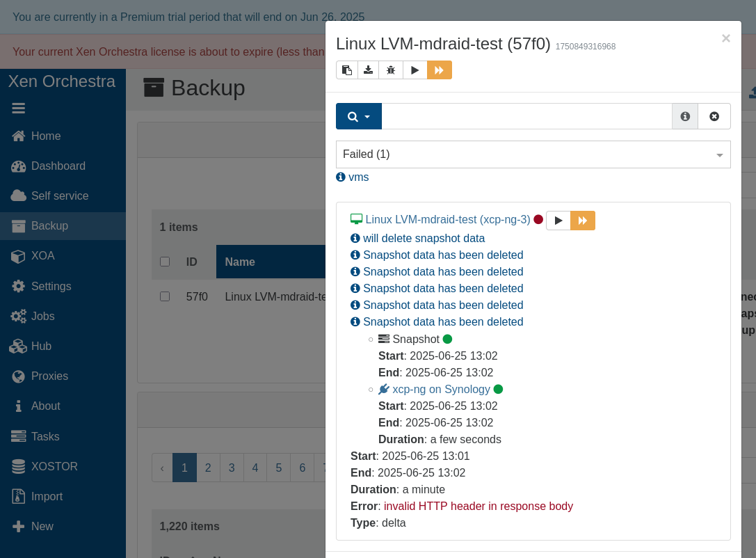Click log ID 1750849316968
The height and width of the screenshot is (558, 756).
click(x=586, y=47)
